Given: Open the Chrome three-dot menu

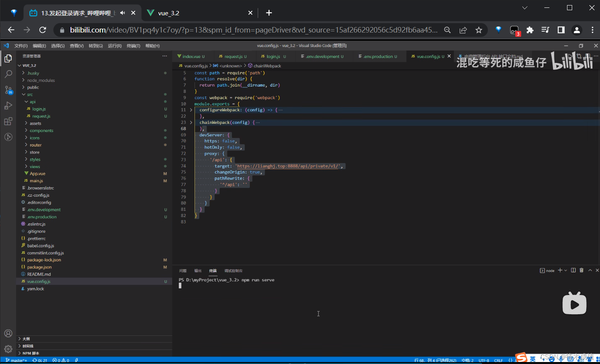Looking at the screenshot, I should (592, 30).
